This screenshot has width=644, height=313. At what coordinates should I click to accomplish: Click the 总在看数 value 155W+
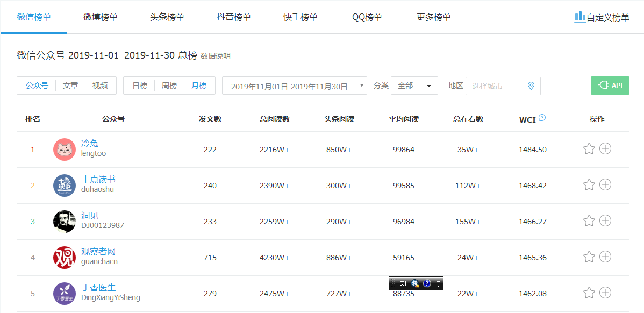tap(468, 222)
